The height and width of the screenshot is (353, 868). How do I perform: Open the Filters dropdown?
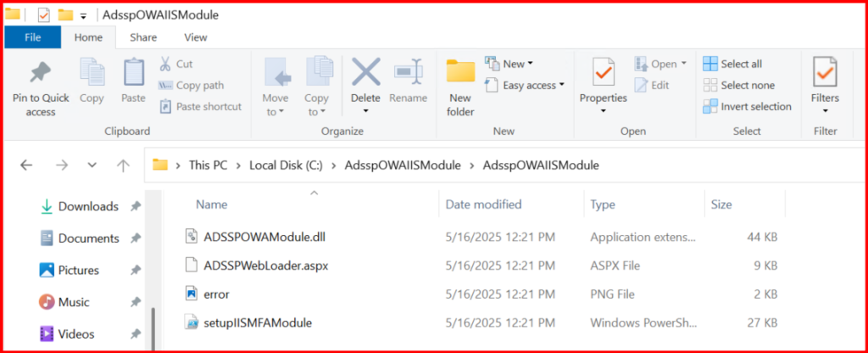pyautogui.click(x=825, y=85)
